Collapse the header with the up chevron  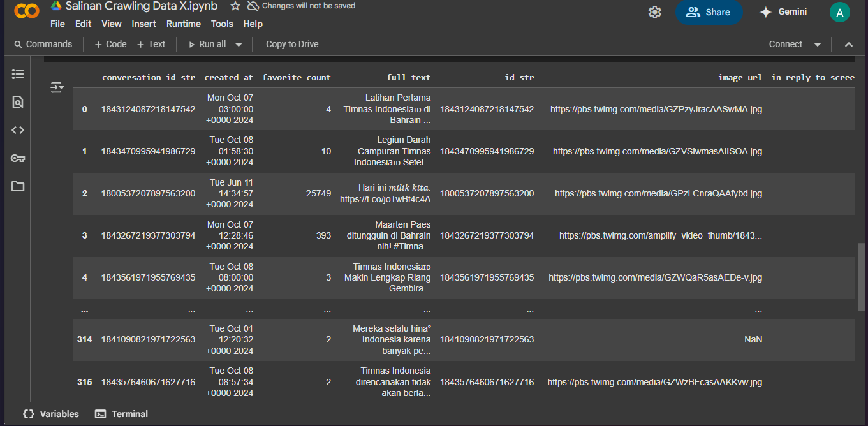pos(848,45)
